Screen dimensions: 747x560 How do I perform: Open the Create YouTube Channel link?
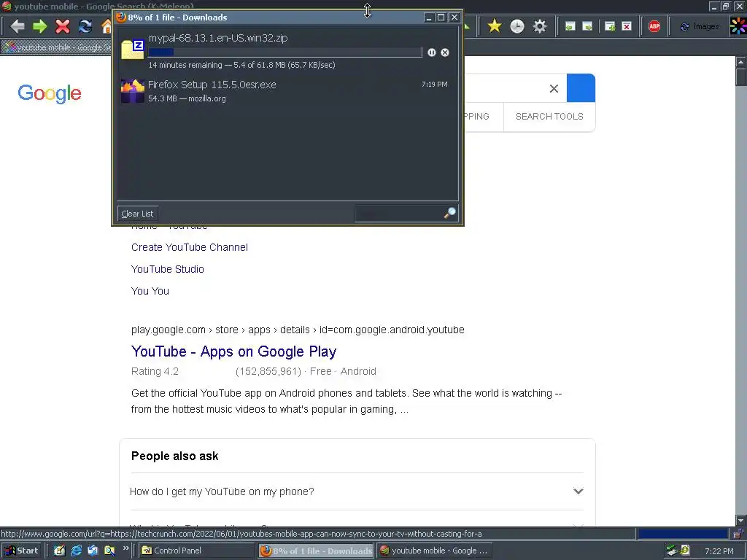(x=190, y=248)
